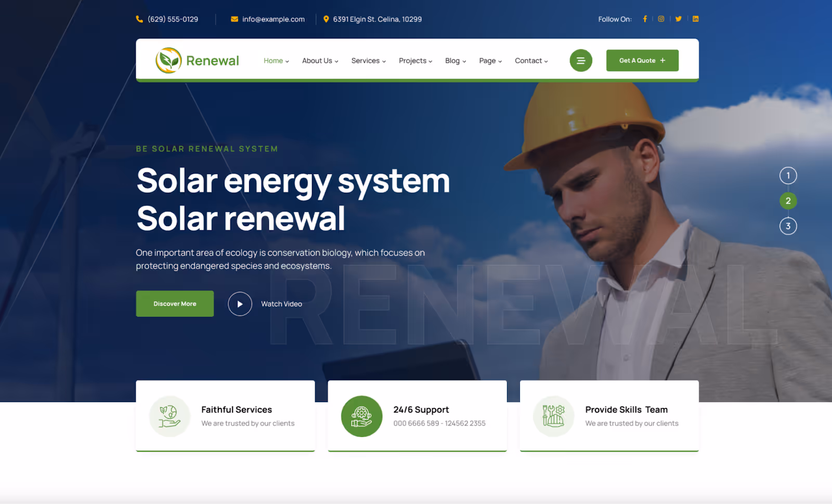Switch to slide 3 indicator
Screen dimensions: 832x504
788,226
